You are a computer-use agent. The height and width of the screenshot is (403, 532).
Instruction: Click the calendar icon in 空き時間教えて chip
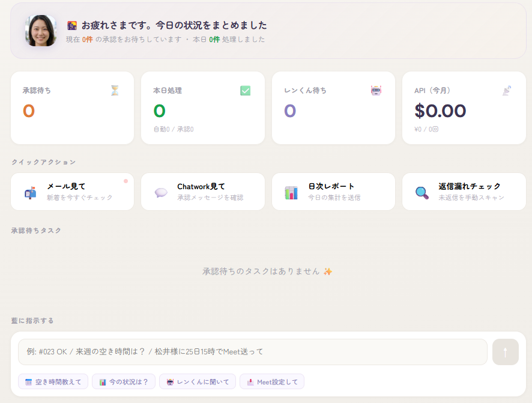(x=28, y=382)
